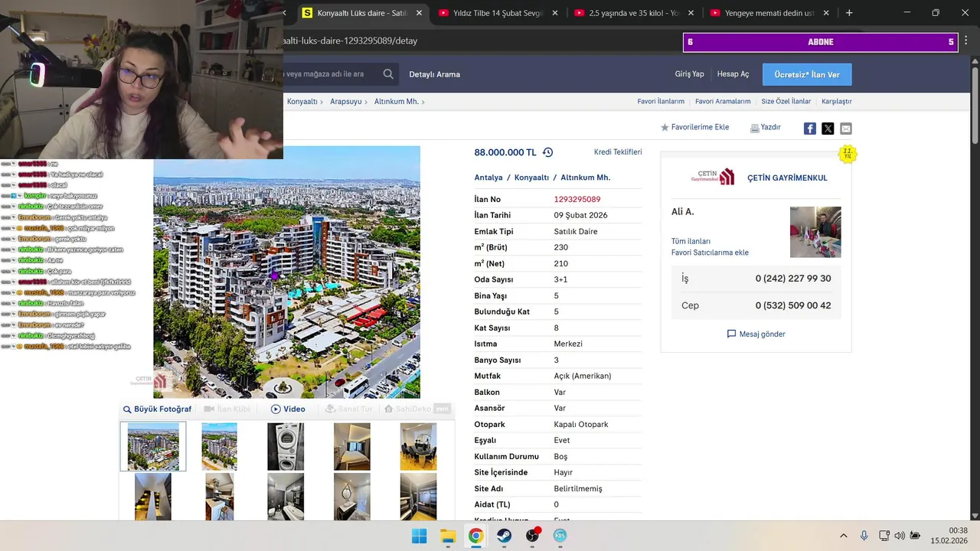980x551 pixels.
Task: Click the Karşılaştır link
Action: pos(836,101)
